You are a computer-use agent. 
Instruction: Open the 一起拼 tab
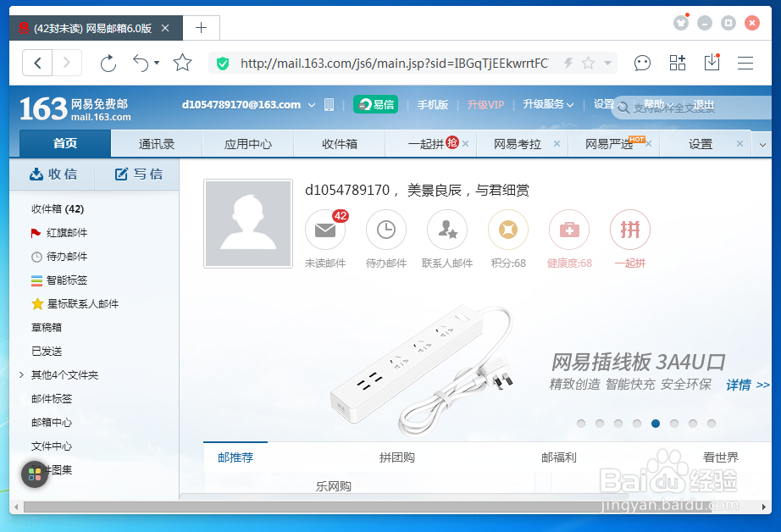coord(426,144)
